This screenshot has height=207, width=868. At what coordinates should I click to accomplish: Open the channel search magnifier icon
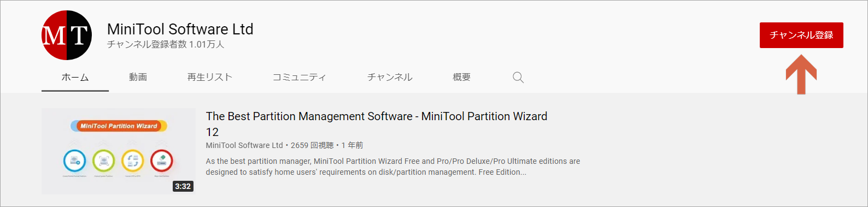click(518, 77)
